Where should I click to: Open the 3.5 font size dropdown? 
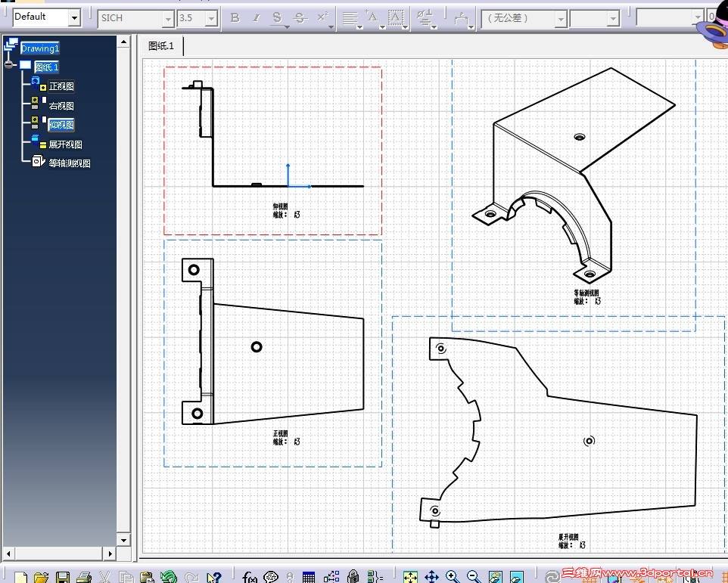pyautogui.click(x=211, y=19)
